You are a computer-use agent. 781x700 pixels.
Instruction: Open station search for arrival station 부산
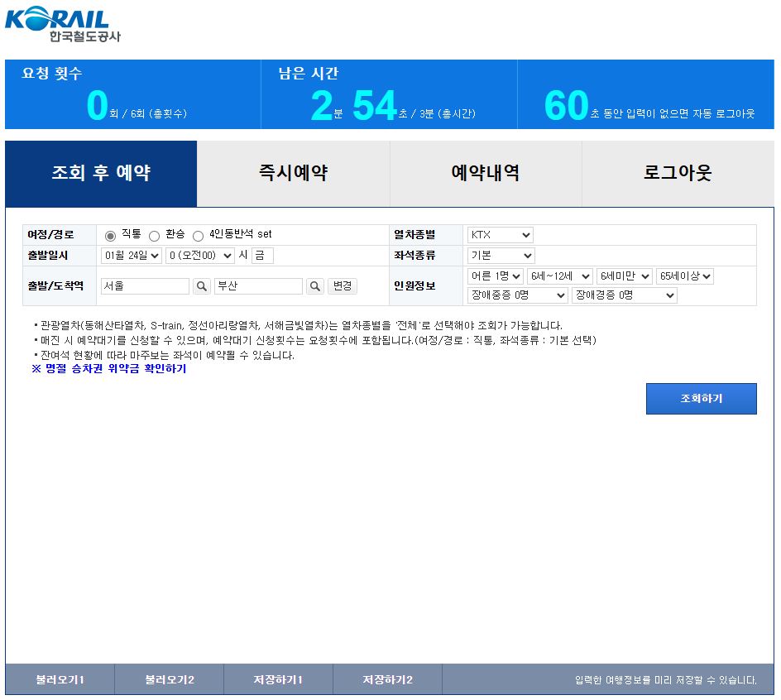tap(314, 285)
